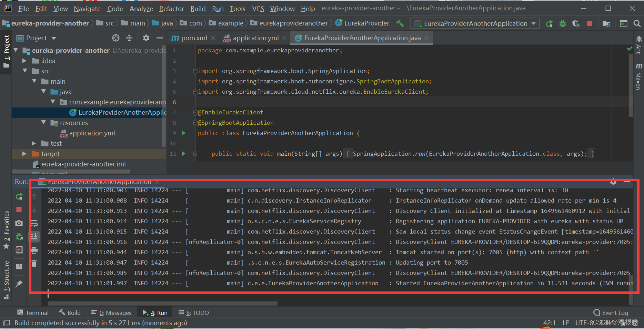The height and width of the screenshot is (329, 644).
Task: Clear the console with the trash icon
Action: (x=34, y=263)
